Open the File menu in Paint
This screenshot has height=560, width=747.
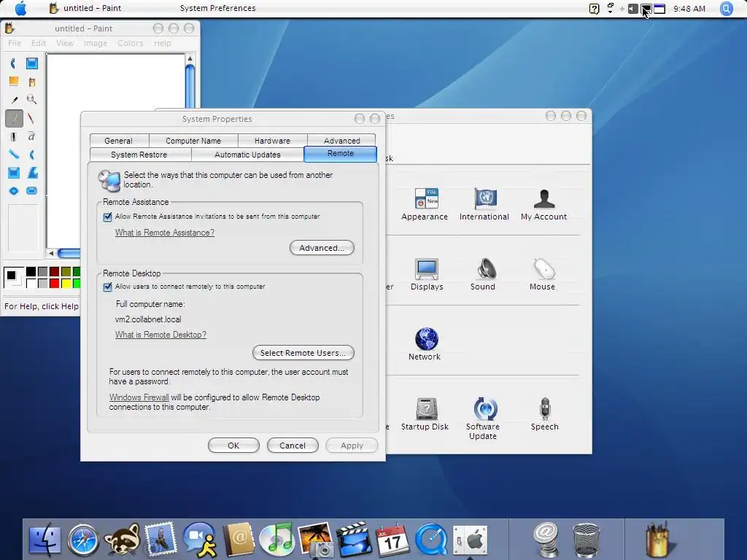click(x=15, y=43)
